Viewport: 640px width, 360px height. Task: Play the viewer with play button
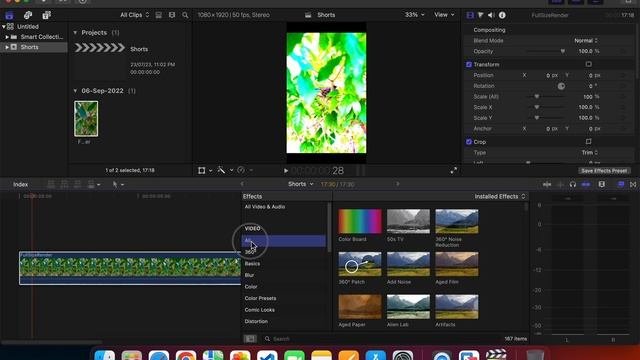286,171
